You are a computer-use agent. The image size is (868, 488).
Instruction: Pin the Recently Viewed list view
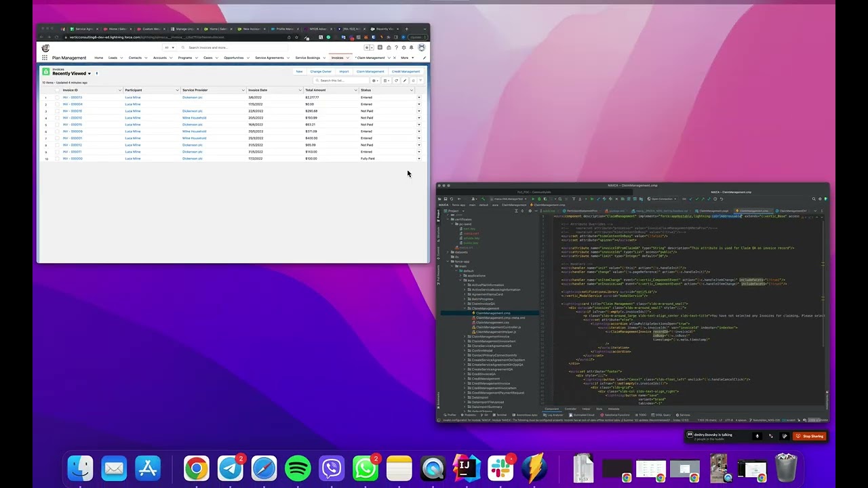96,73
